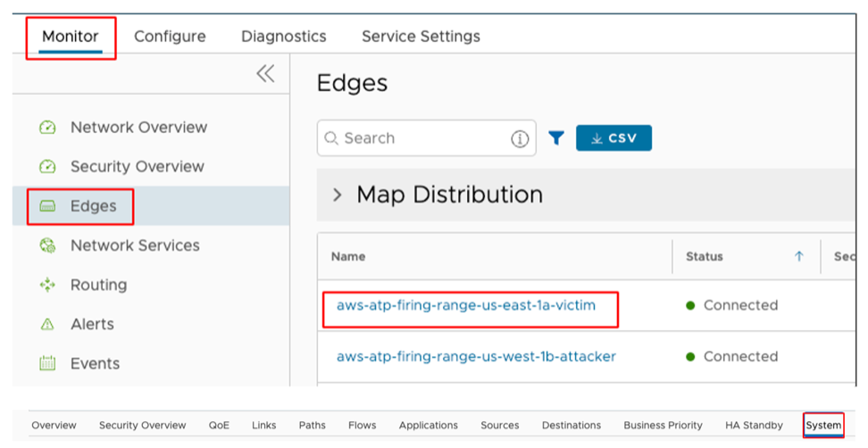
Task: Collapse the left sidebar panel
Action: (x=265, y=74)
